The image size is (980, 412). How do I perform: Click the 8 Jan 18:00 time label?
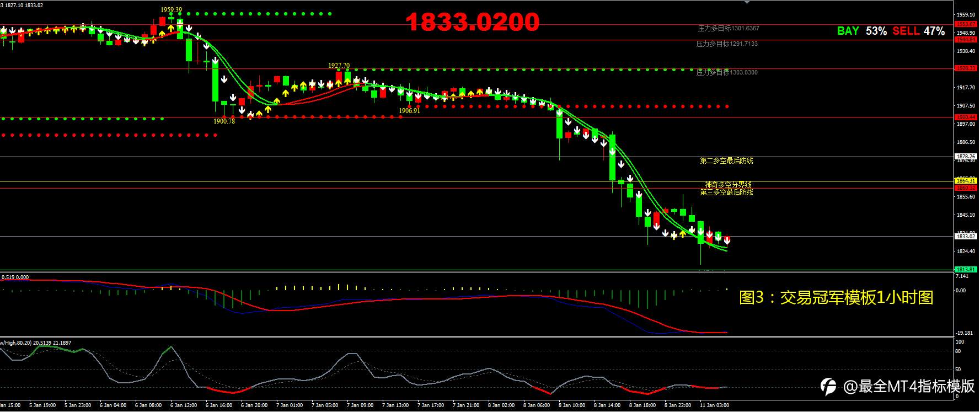(642, 405)
